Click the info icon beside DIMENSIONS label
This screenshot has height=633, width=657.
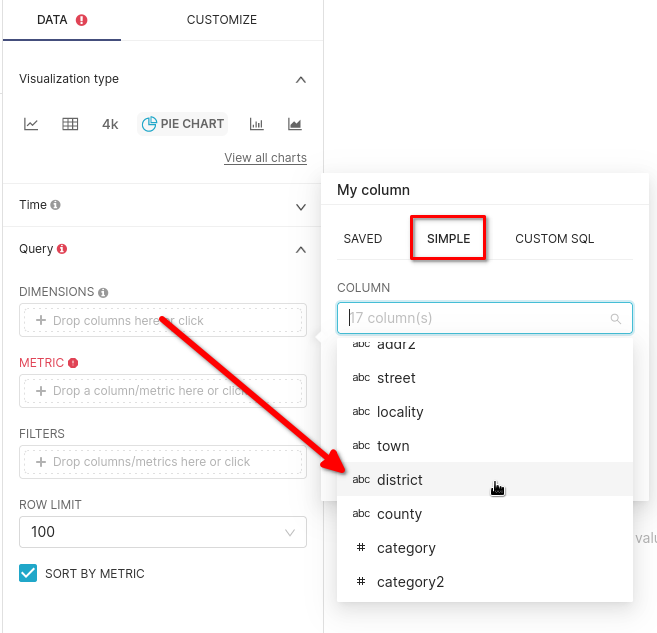tap(104, 292)
